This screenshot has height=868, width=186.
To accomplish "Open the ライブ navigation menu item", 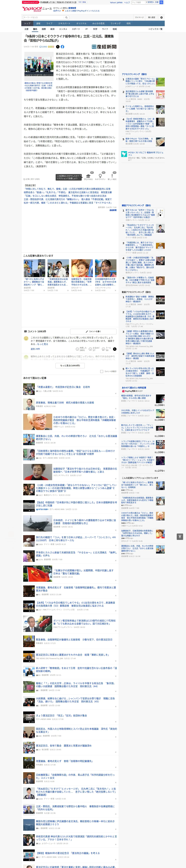I will point(49,23).
